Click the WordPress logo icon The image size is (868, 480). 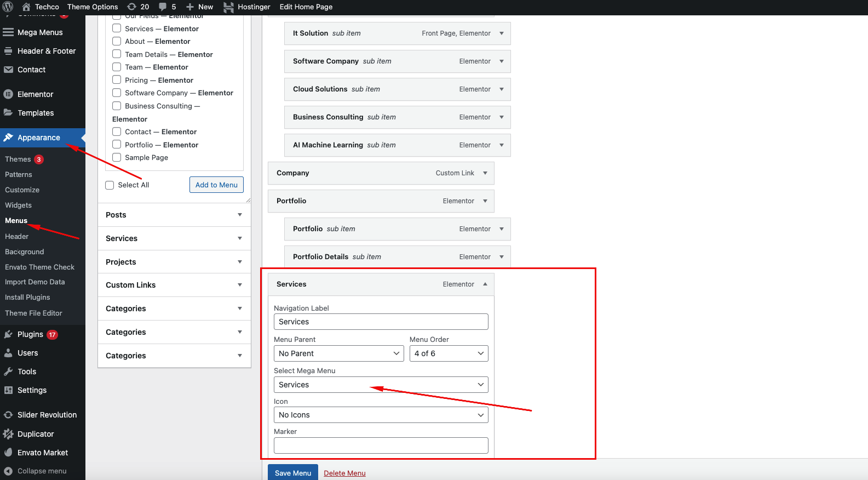tap(8, 7)
